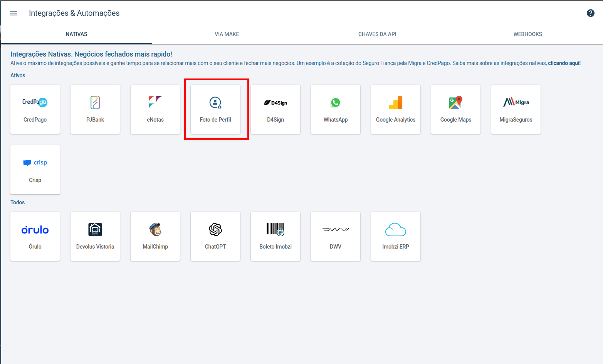This screenshot has width=603, height=364.
Task: Follow the 'clicando aqui!' link
Action: click(564, 63)
